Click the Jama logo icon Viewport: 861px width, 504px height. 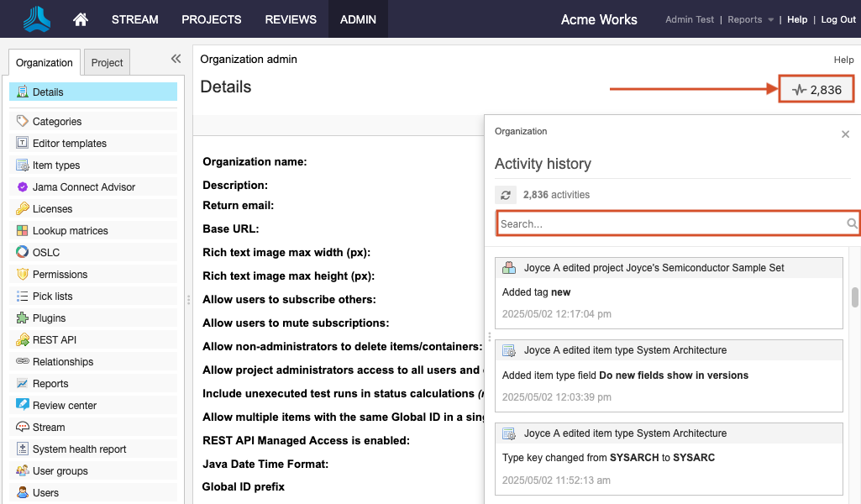36,18
